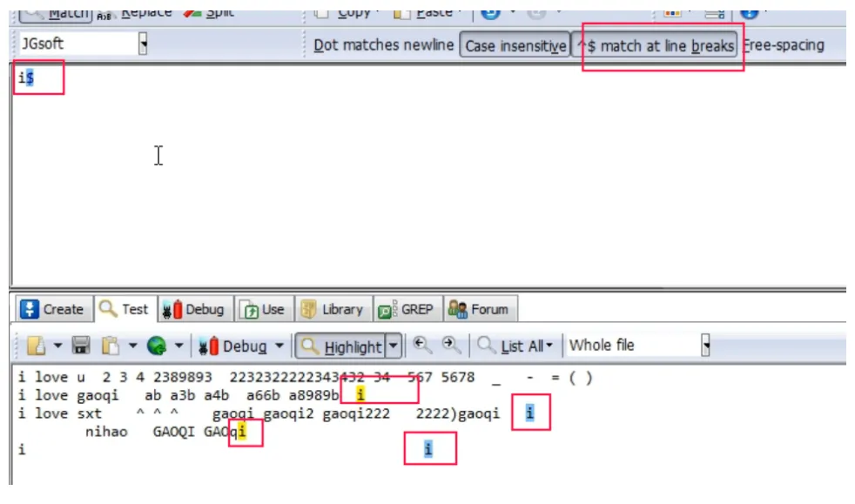Expand the green globe dropdown arrow

[178, 346]
